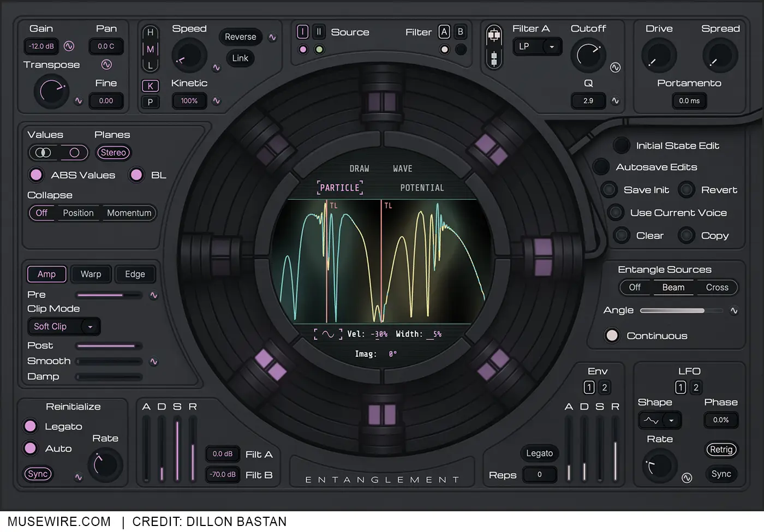Set the Angle slider
764x532 pixels.
[x=681, y=310]
